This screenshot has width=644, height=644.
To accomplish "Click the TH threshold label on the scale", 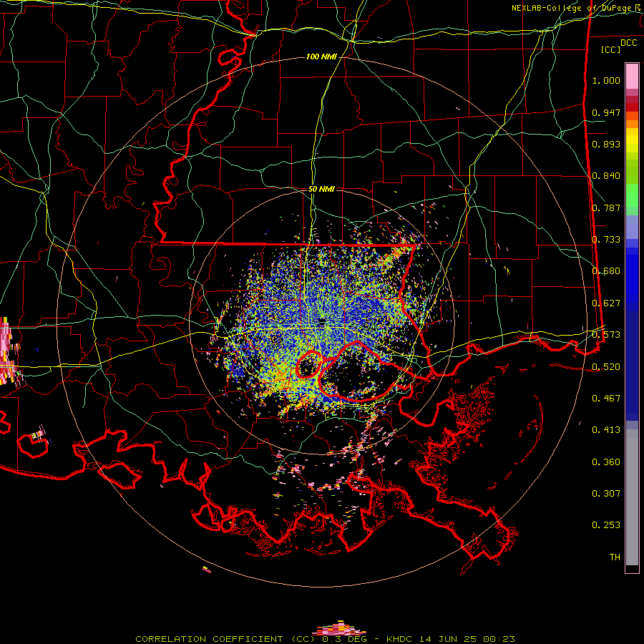I will point(615,557).
